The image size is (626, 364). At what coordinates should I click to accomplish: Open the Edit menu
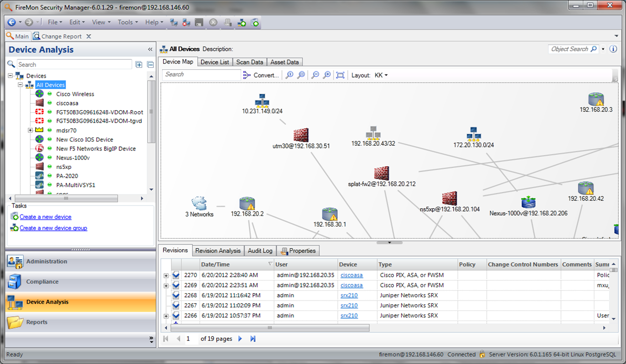click(77, 23)
